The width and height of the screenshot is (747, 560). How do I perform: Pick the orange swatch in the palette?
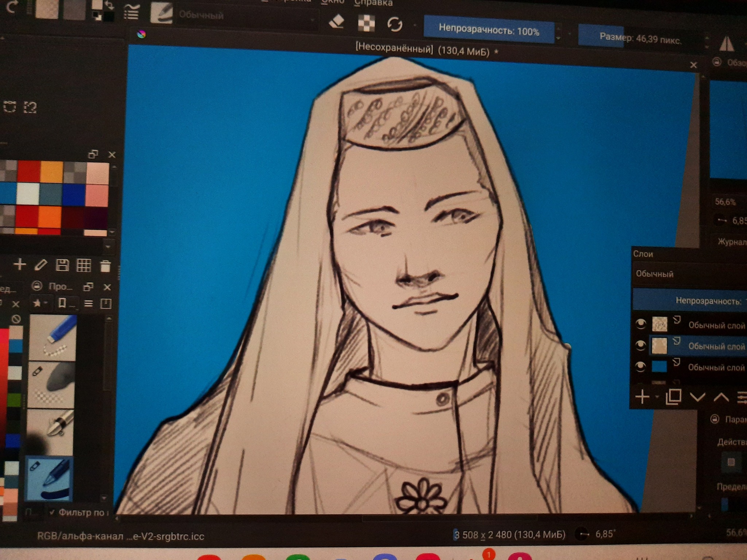(x=50, y=217)
